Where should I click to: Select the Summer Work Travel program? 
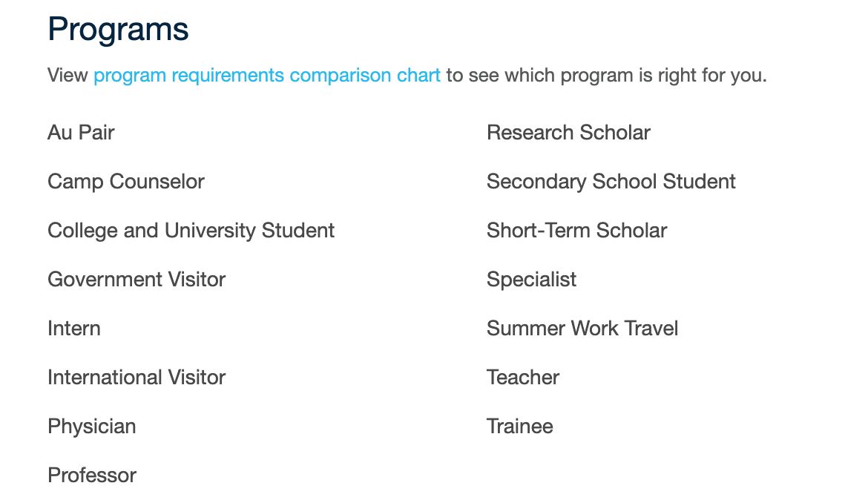coord(582,329)
